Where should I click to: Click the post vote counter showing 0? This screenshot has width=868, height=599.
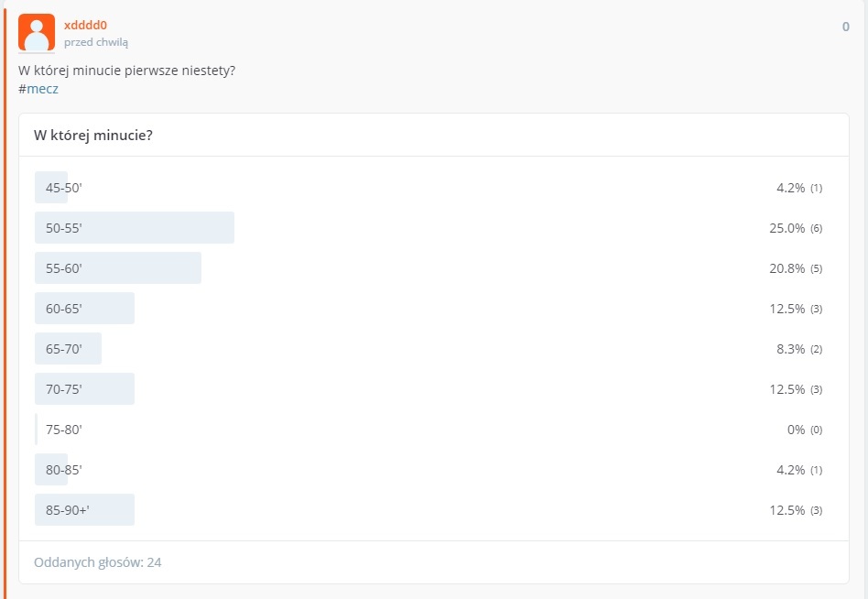[845, 27]
